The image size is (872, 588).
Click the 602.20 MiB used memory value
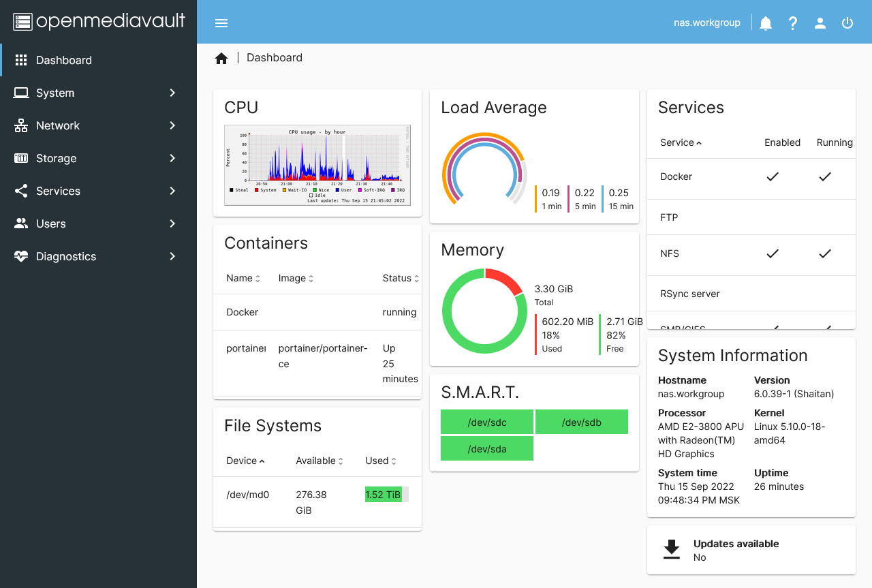tap(567, 322)
